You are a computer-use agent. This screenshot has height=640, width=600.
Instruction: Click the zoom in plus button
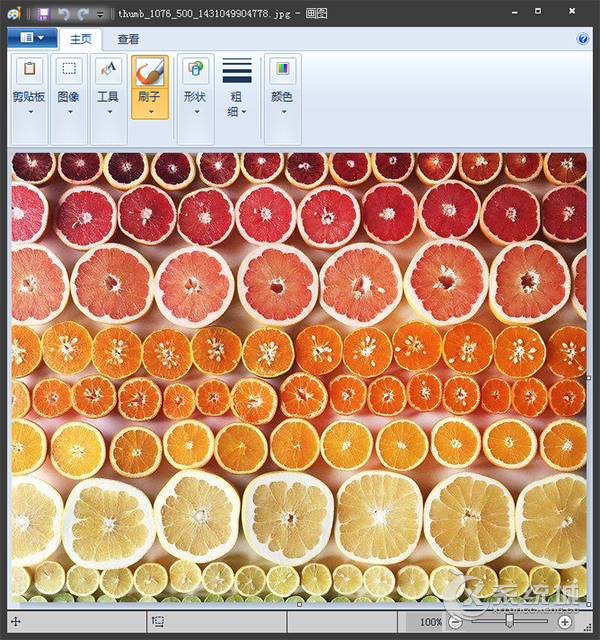coord(565,622)
